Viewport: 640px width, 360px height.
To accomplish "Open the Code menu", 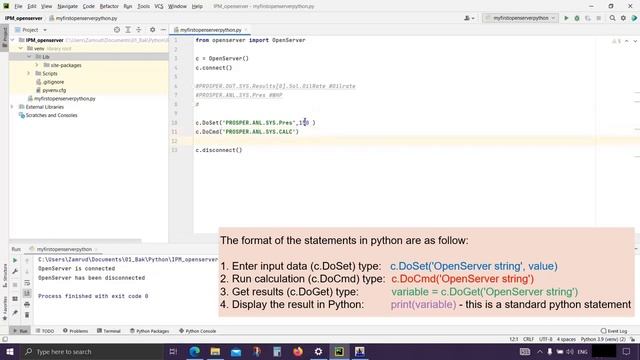I will coord(89,6).
